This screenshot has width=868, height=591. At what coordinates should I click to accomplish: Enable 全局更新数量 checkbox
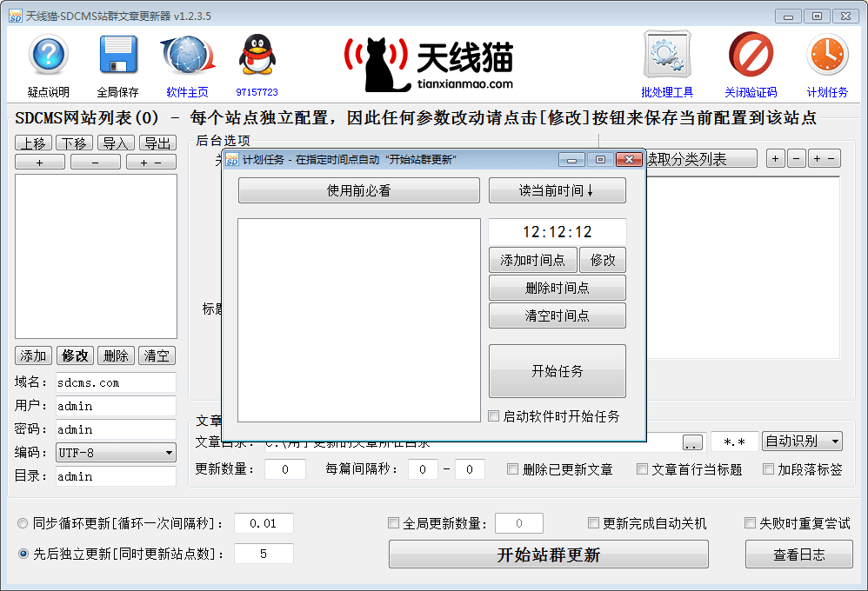pos(393,523)
